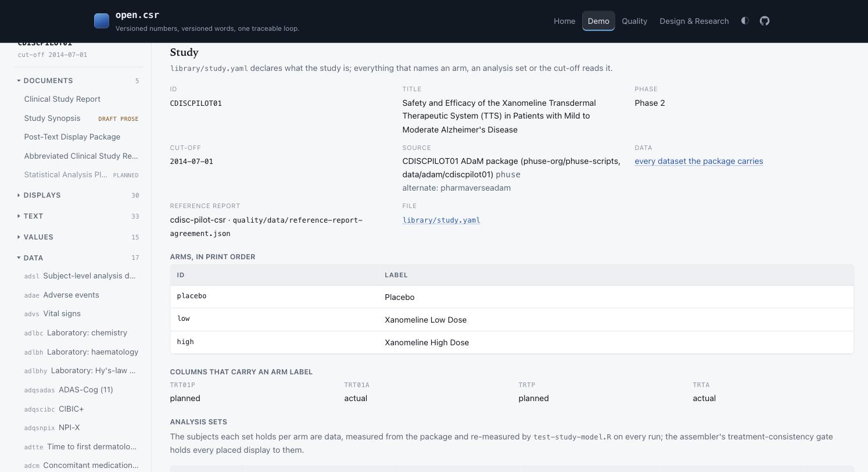Expand the TEXT section

(78, 216)
